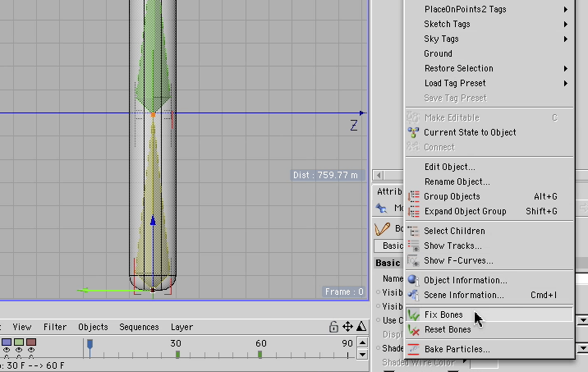Toggle the eye under the green layer swatch

(x=19, y=350)
